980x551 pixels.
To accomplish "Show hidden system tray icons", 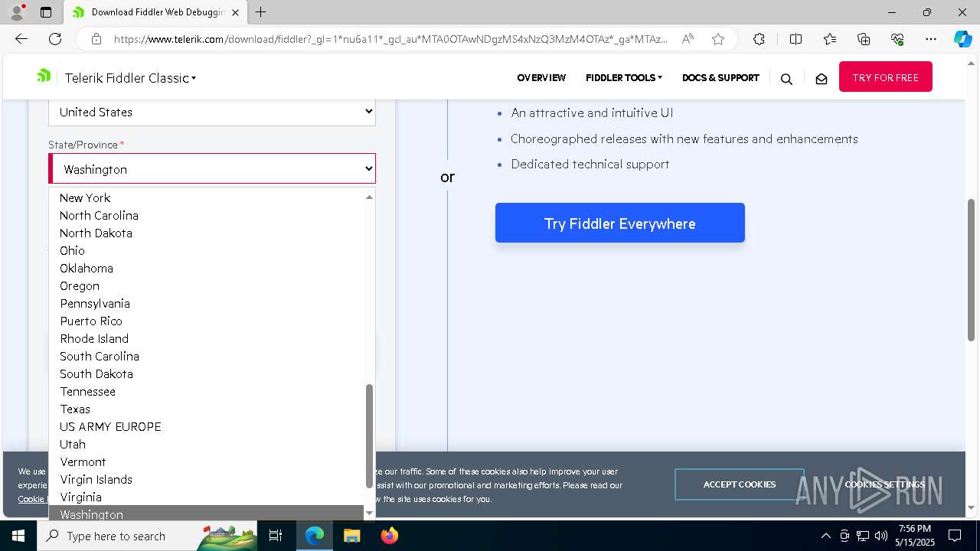I will tap(825, 536).
